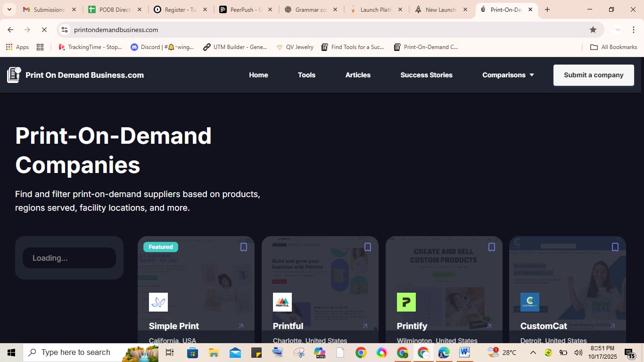Select Articles in the site navigation
This screenshot has height=362, width=644.
358,74
